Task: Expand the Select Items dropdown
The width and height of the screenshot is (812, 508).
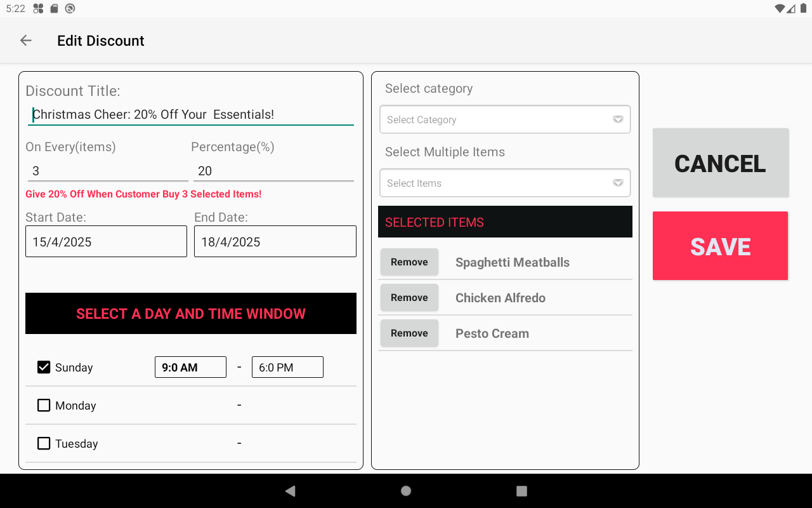Action: [x=504, y=184]
